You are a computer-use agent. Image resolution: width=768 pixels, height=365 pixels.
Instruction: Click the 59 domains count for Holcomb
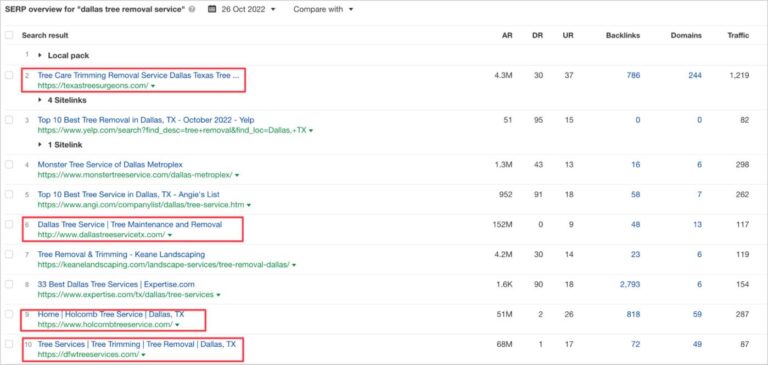[697, 314]
